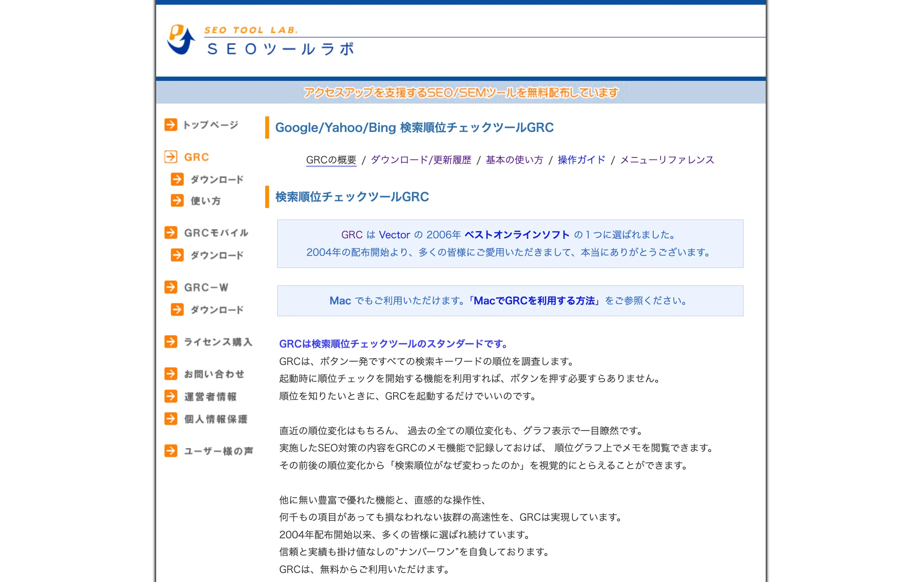The height and width of the screenshot is (582, 924).
Task: Click the arrow icon beside GRCモバイル
Action: point(171,232)
